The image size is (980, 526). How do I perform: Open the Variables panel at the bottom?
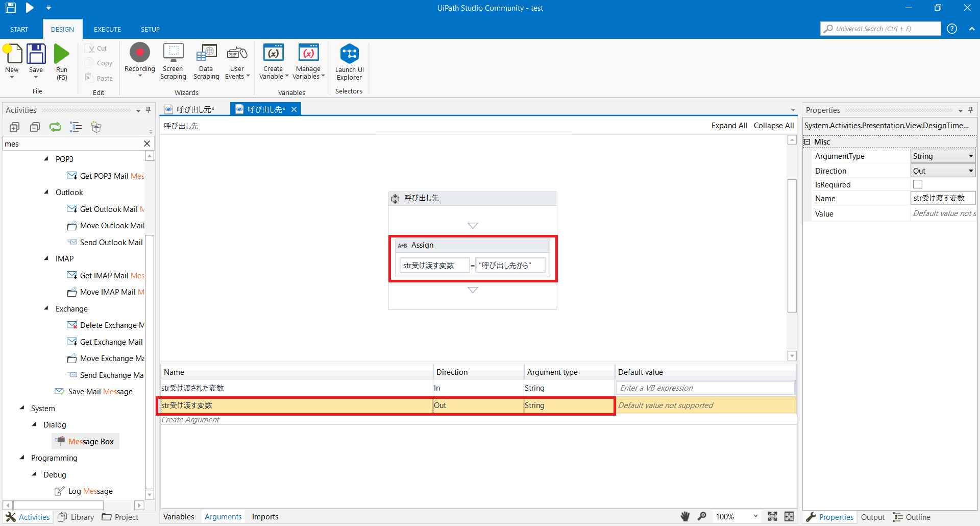pyautogui.click(x=178, y=516)
